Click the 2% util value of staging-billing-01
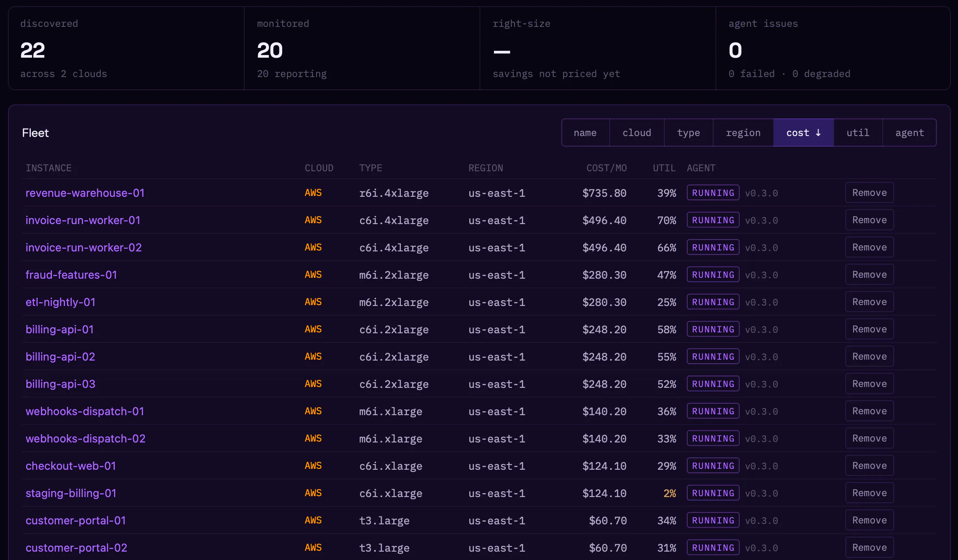The width and height of the screenshot is (958, 560). 670,493
